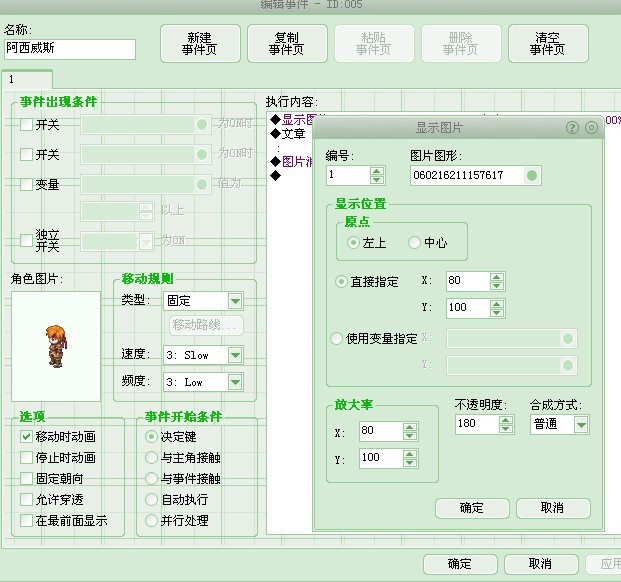The image size is (621, 582).
Task: Cancel the 显示图片 dialog with 取消
Action: [553, 508]
